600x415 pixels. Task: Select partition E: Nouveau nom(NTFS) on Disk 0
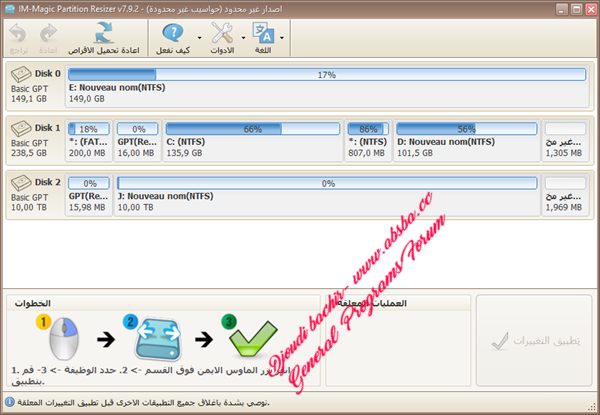coord(327,86)
